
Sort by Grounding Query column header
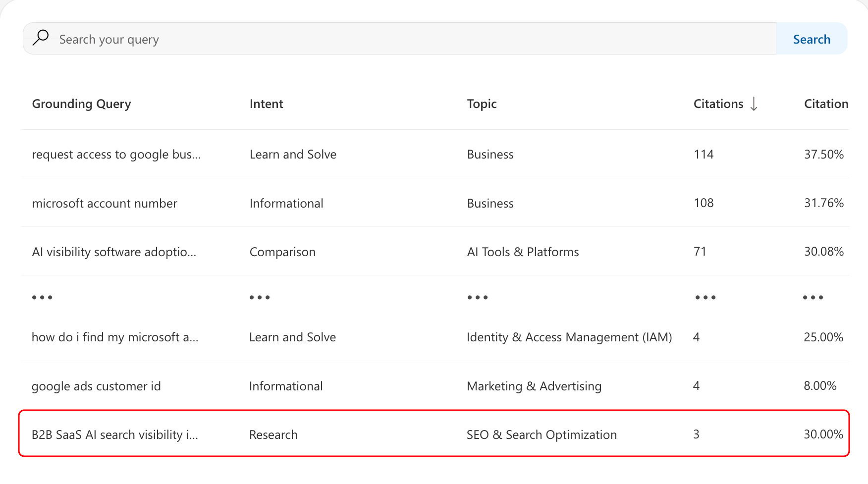click(x=81, y=104)
